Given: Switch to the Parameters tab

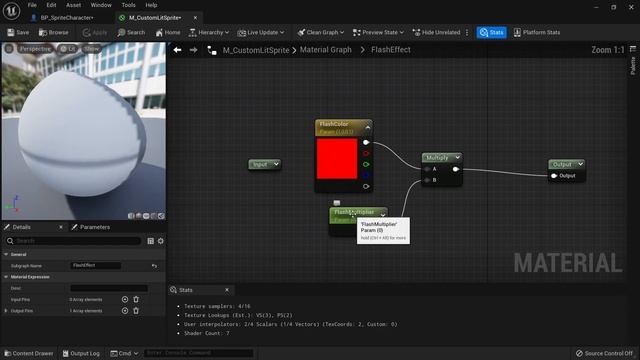Looking at the screenshot, I should (x=91, y=227).
